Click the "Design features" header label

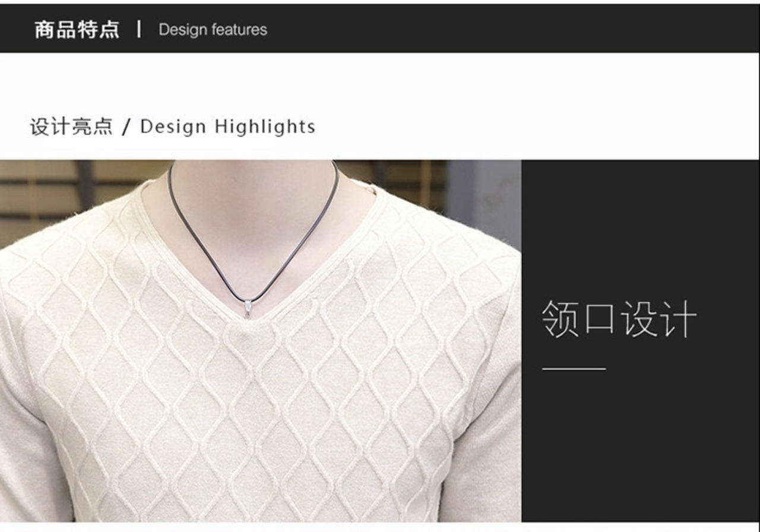[213, 30]
